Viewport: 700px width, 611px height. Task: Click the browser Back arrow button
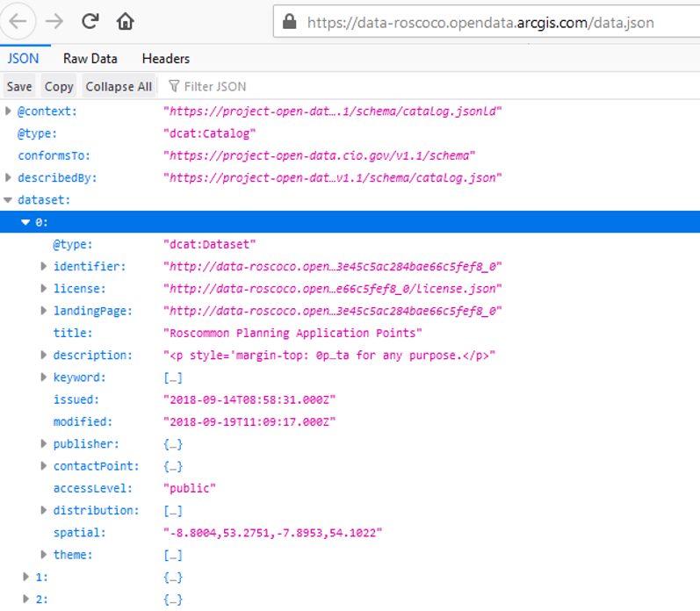pos(19,21)
